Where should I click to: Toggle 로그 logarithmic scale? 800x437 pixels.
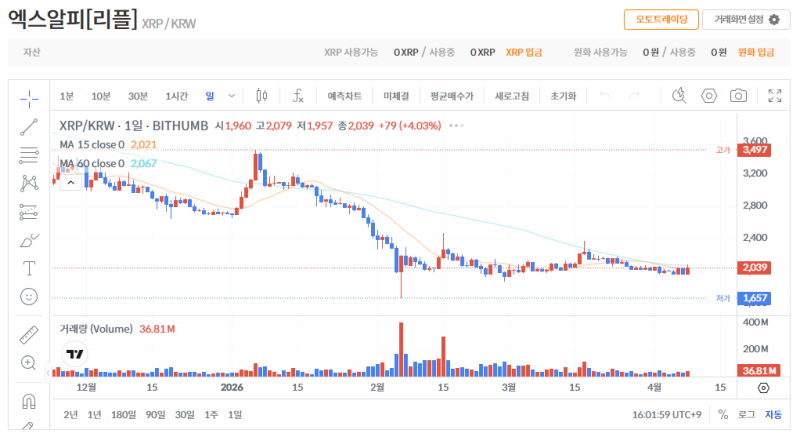746,415
